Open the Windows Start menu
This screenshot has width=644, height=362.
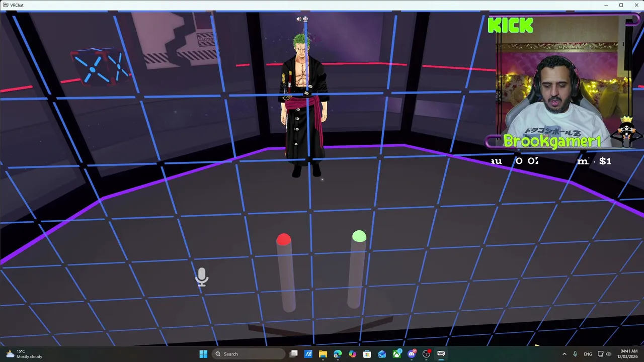203,354
